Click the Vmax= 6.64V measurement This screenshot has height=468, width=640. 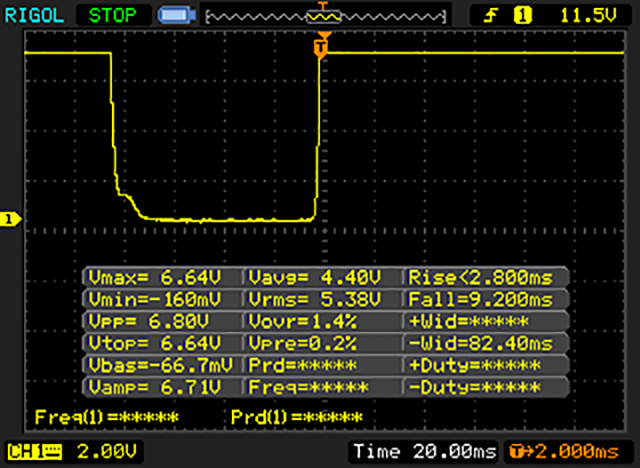155,278
